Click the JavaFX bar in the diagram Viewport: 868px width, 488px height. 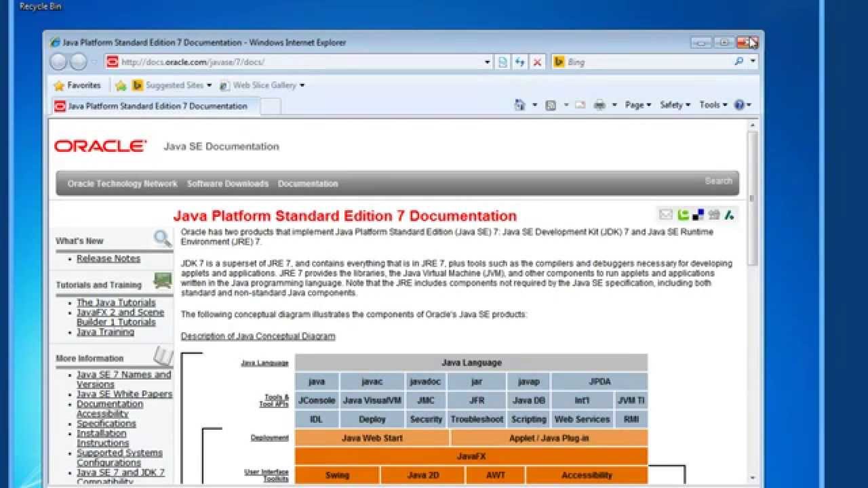tap(471, 456)
